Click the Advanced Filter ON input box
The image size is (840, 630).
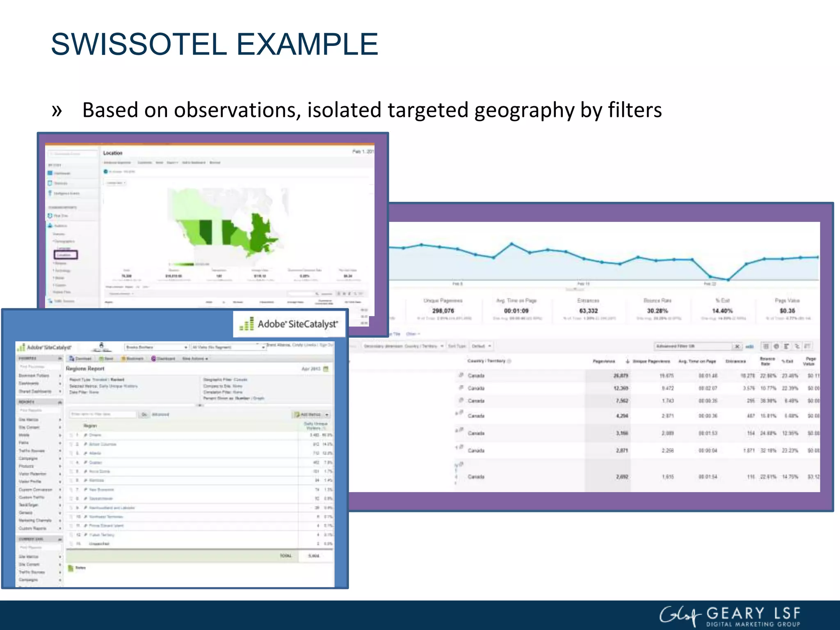tap(693, 347)
